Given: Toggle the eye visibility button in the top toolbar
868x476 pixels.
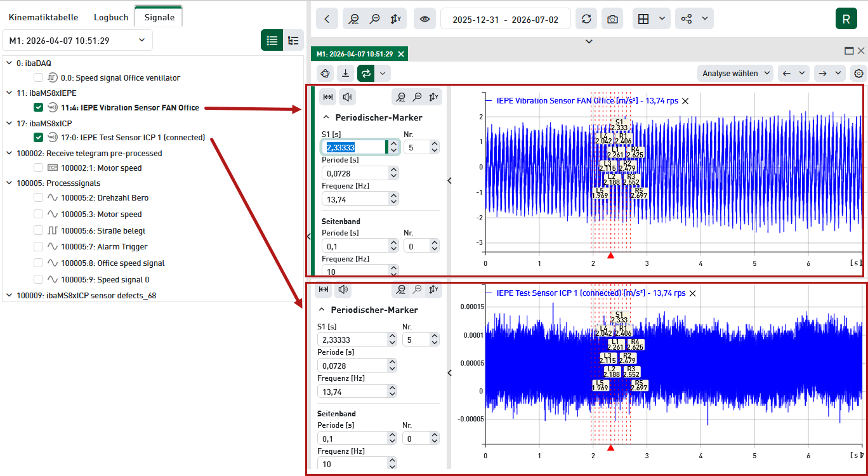Looking at the screenshot, I should tap(424, 19).
